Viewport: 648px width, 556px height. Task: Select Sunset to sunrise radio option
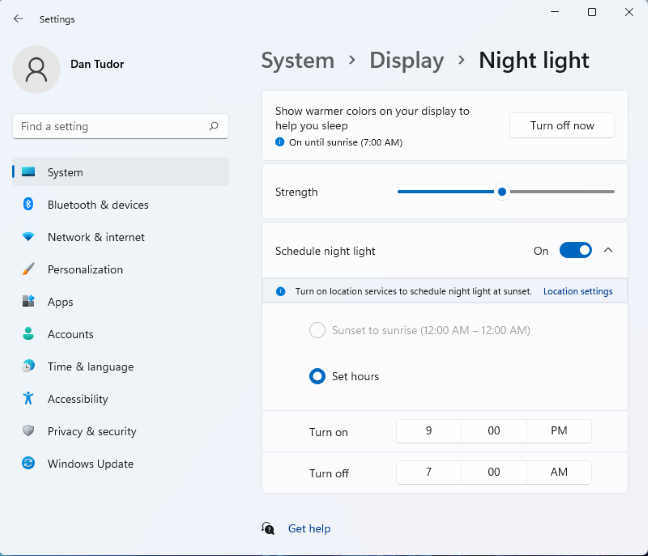click(317, 330)
